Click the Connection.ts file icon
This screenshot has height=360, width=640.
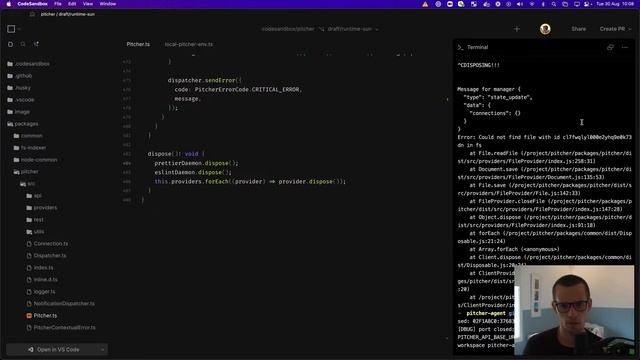(x=29, y=244)
